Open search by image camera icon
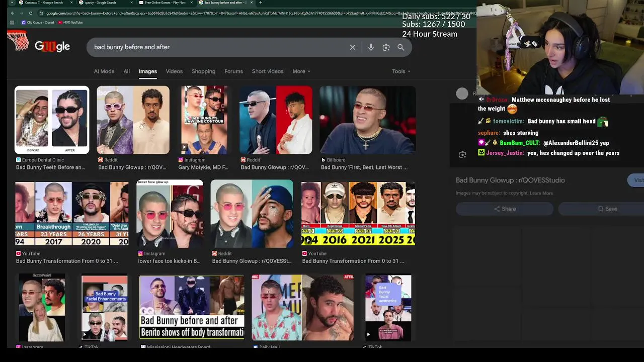This screenshot has width=644, height=362. click(386, 47)
